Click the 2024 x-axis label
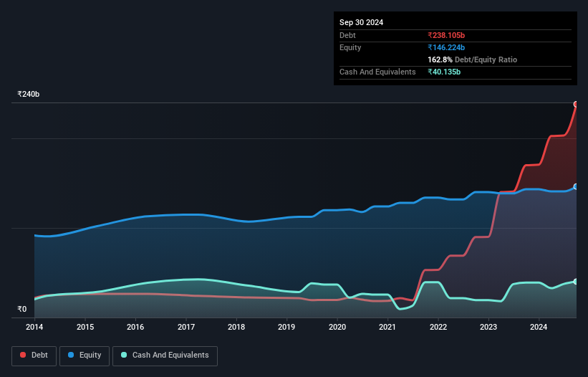 pos(539,327)
